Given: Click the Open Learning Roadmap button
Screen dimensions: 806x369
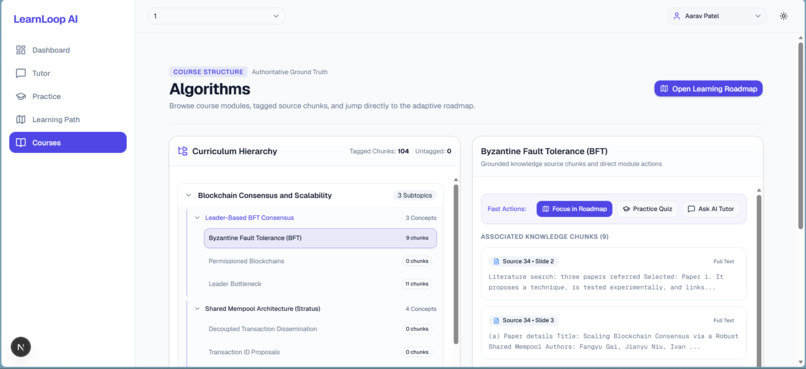Looking at the screenshot, I should pos(708,88).
